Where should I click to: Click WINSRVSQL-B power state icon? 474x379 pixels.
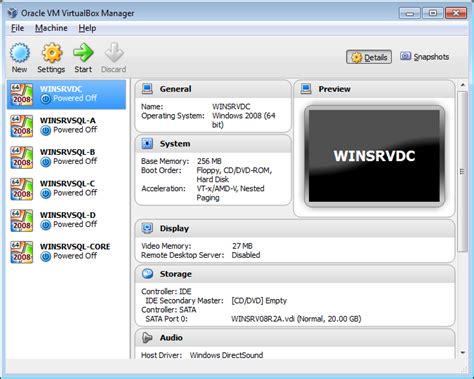coord(46,162)
